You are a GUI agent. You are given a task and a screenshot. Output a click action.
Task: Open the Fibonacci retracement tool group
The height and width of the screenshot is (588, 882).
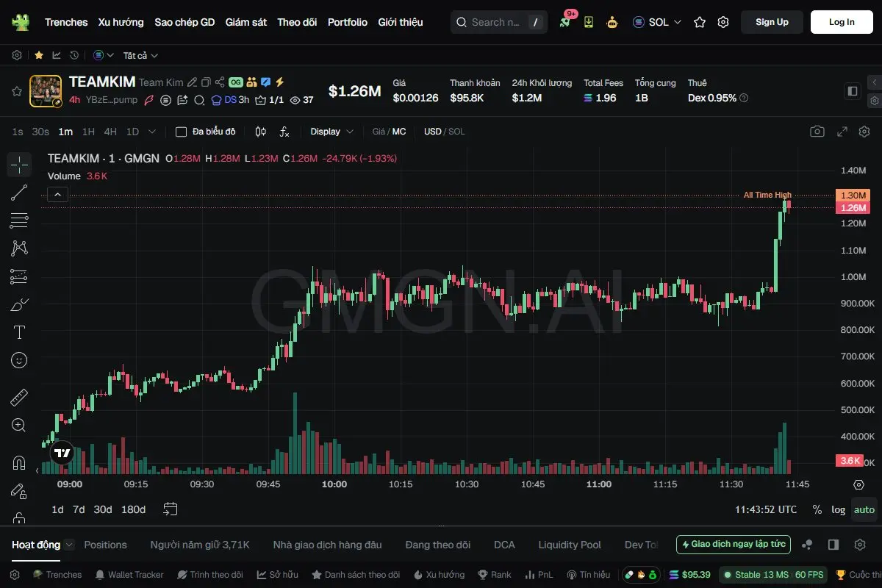(x=19, y=220)
